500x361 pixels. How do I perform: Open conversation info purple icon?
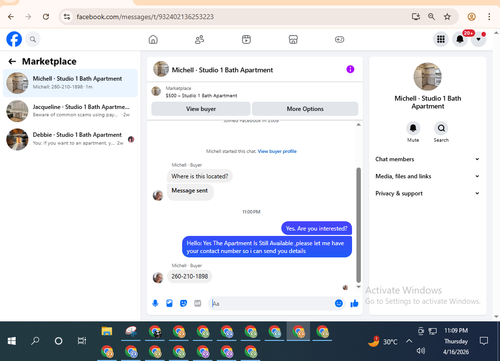pos(350,69)
